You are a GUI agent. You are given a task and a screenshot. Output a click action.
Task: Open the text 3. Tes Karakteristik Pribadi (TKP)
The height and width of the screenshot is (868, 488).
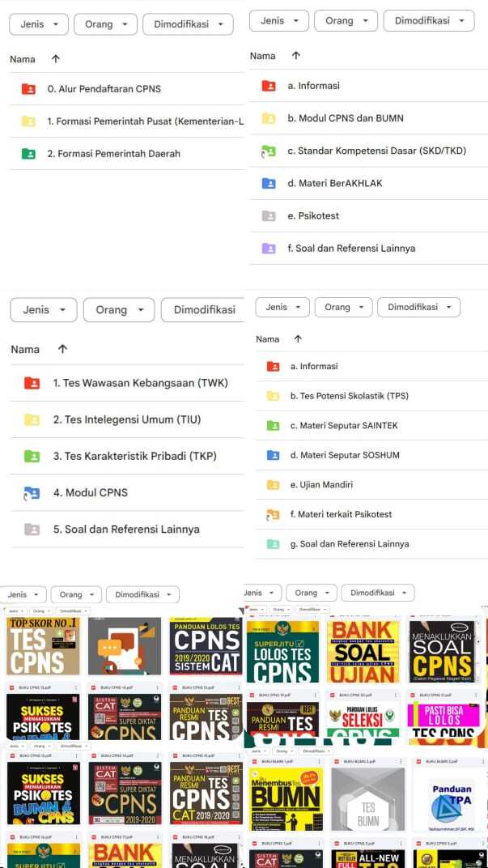tap(135, 456)
